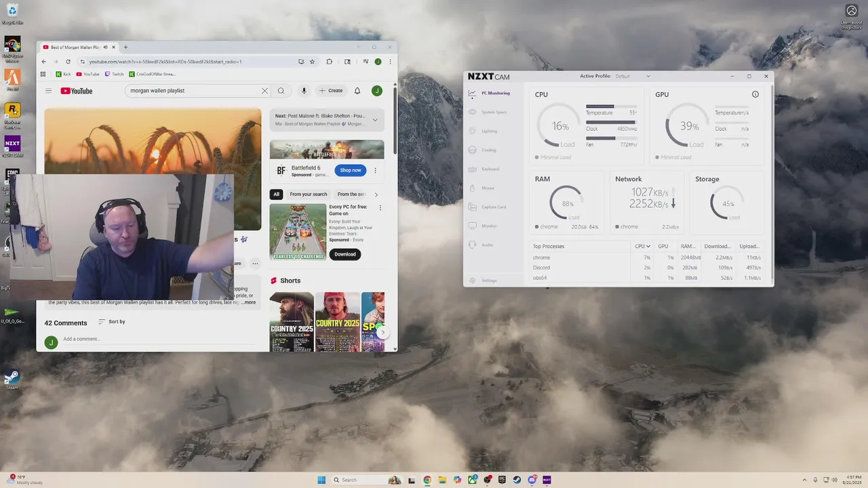Click the Chrome address bar URL

(x=165, y=62)
